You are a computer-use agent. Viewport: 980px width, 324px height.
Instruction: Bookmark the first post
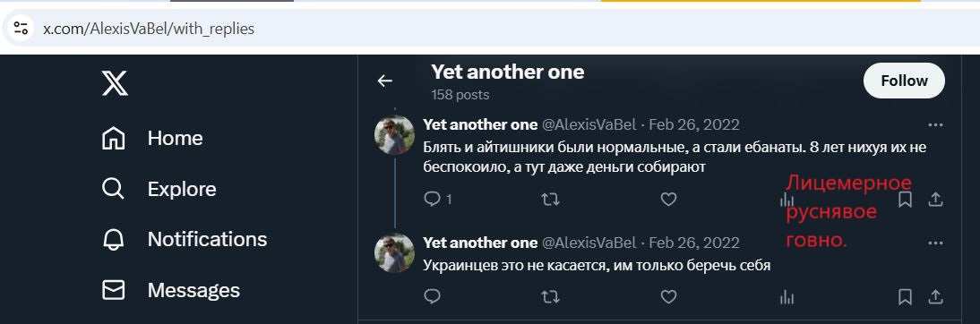(x=905, y=200)
